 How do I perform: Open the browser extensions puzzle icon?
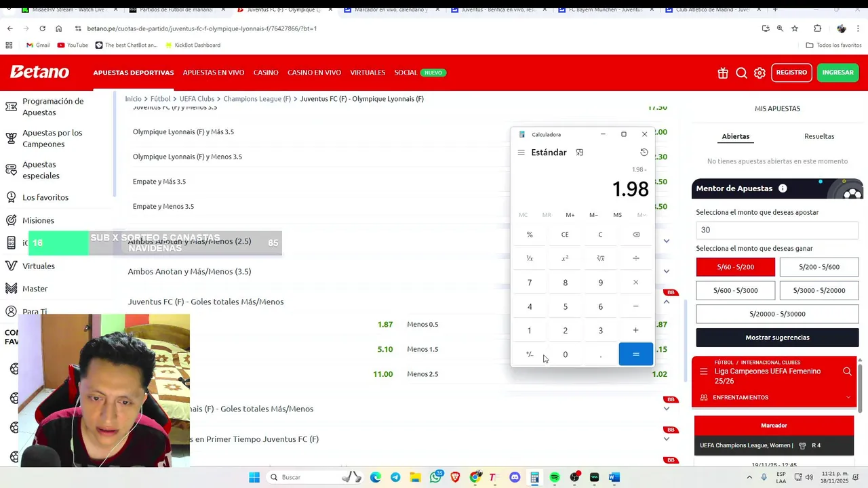pyautogui.click(x=817, y=28)
